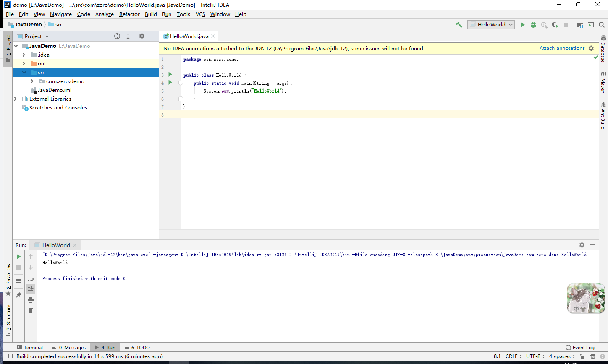Switch to 6: TODO tool tab

pos(137,348)
